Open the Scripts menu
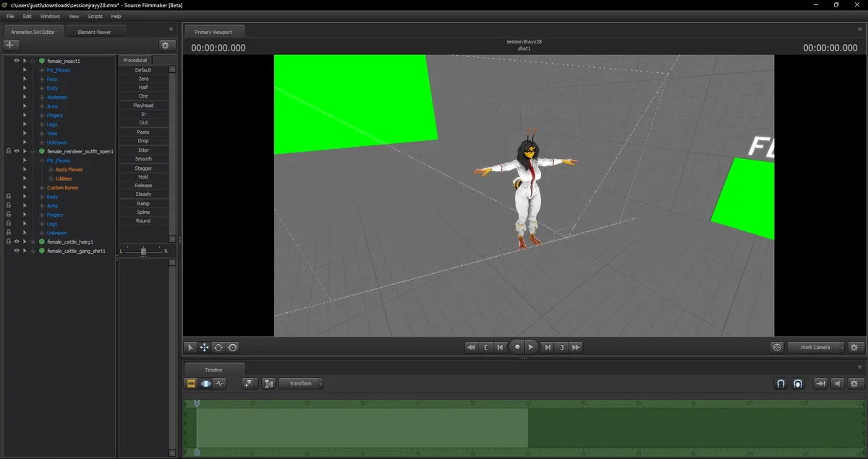Screen dimensions: 868x459 click(x=95, y=16)
